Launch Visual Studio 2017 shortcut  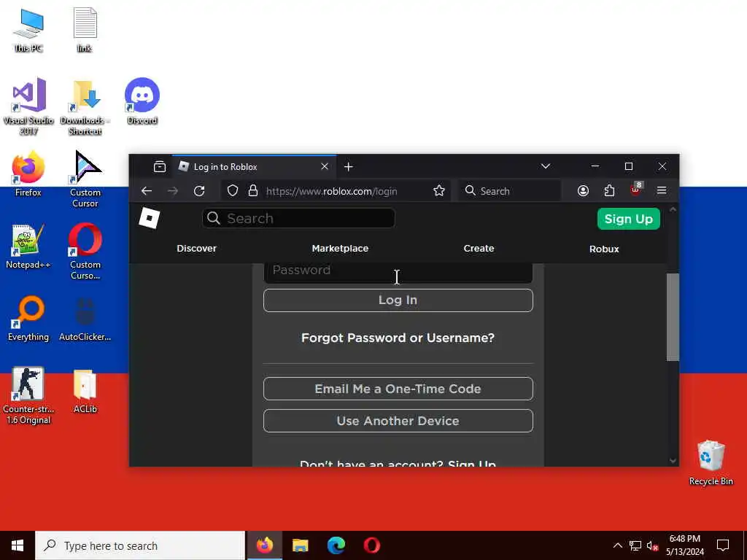(x=28, y=106)
